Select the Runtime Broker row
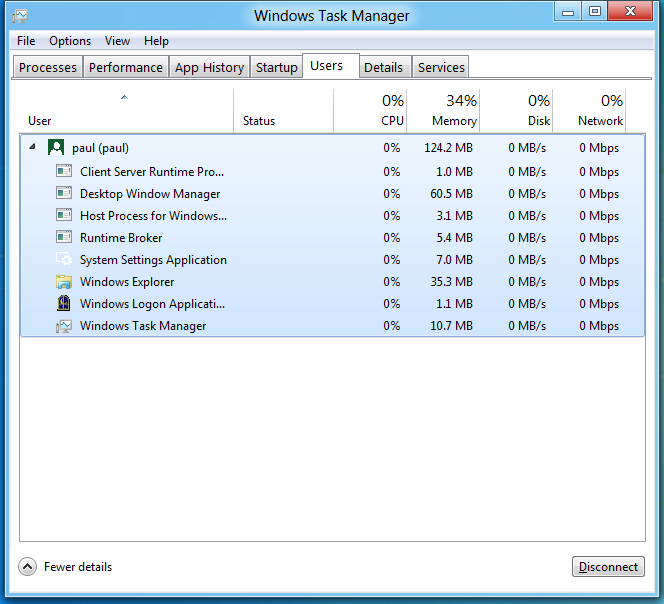This screenshot has width=664, height=604. [332, 237]
